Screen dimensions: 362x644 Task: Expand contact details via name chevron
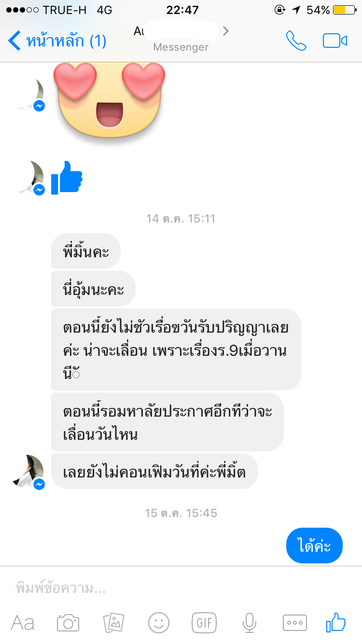[225, 31]
